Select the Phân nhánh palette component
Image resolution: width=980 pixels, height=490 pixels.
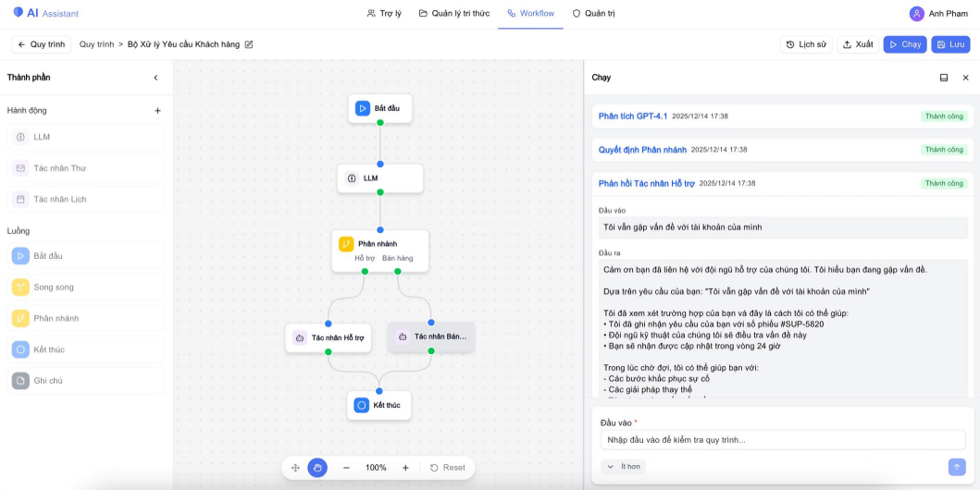(x=86, y=318)
